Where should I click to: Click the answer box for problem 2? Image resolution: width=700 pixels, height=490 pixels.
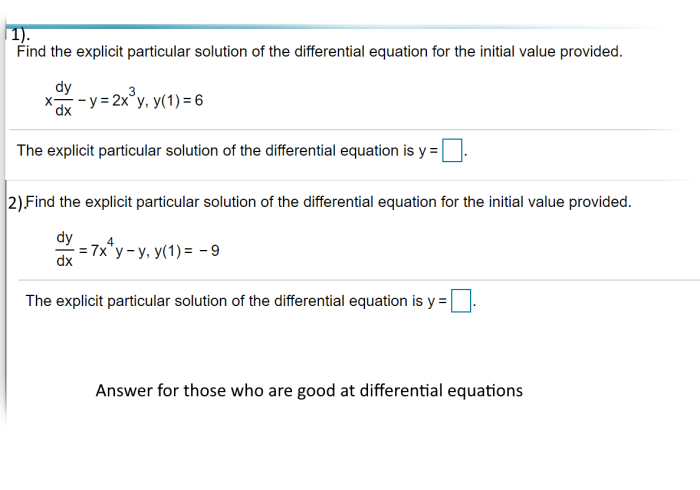pos(461,301)
